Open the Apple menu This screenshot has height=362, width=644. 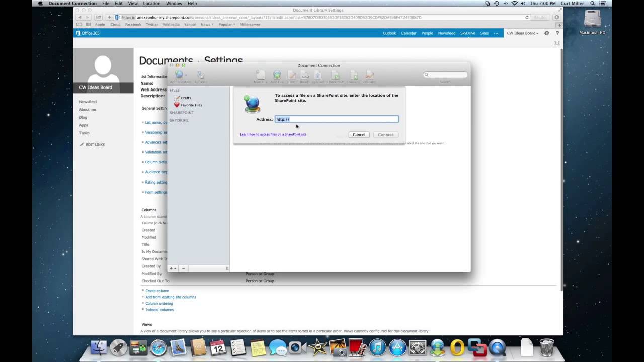click(41, 3)
